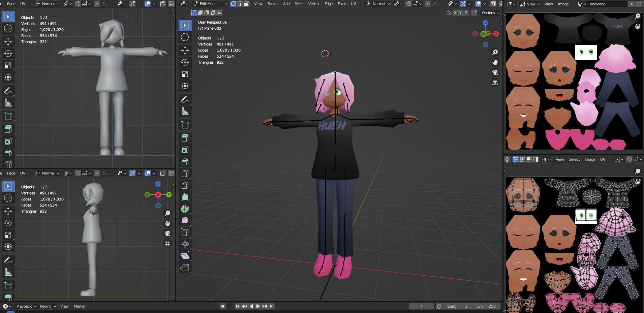Activate the Rotate tool in main viewport toolbar
The width and height of the screenshot is (644, 313).
tap(185, 62)
